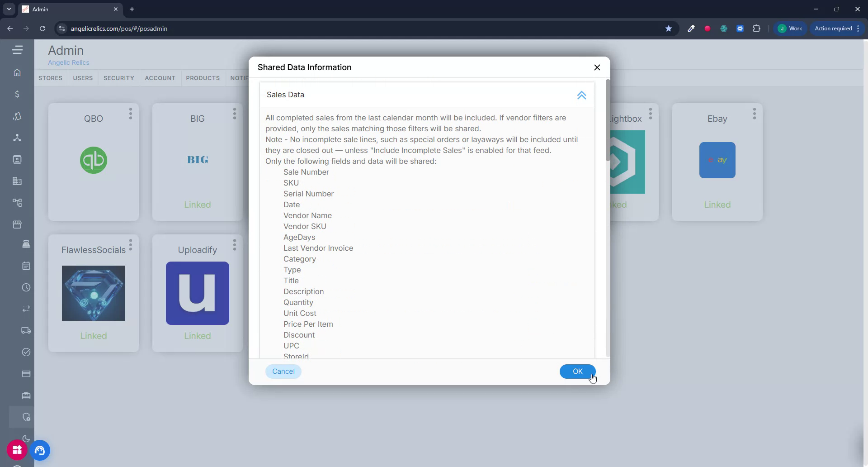Open the credit card icon in sidebar
The height and width of the screenshot is (467, 868).
[x=26, y=374]
